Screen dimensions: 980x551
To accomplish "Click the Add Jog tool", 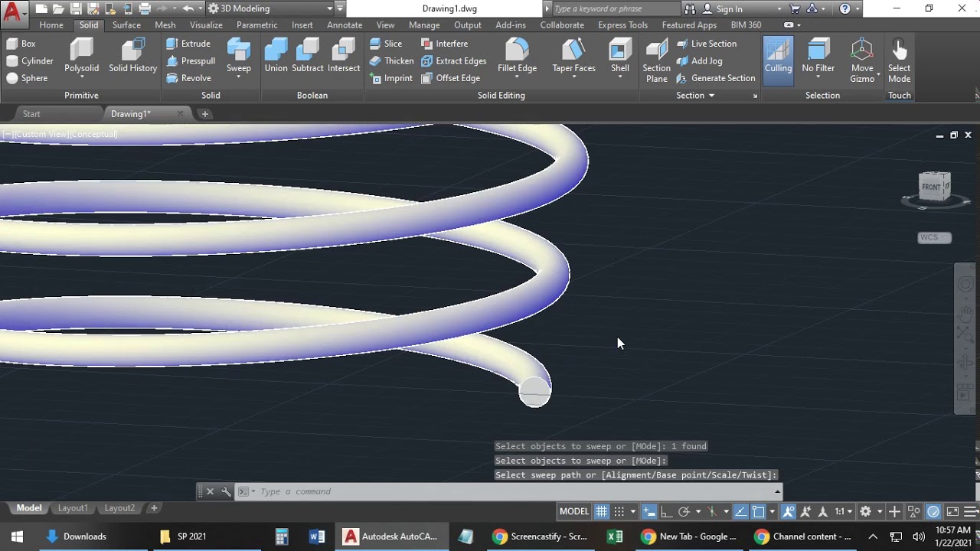I will pyautogui.click(x=699, y=61).
